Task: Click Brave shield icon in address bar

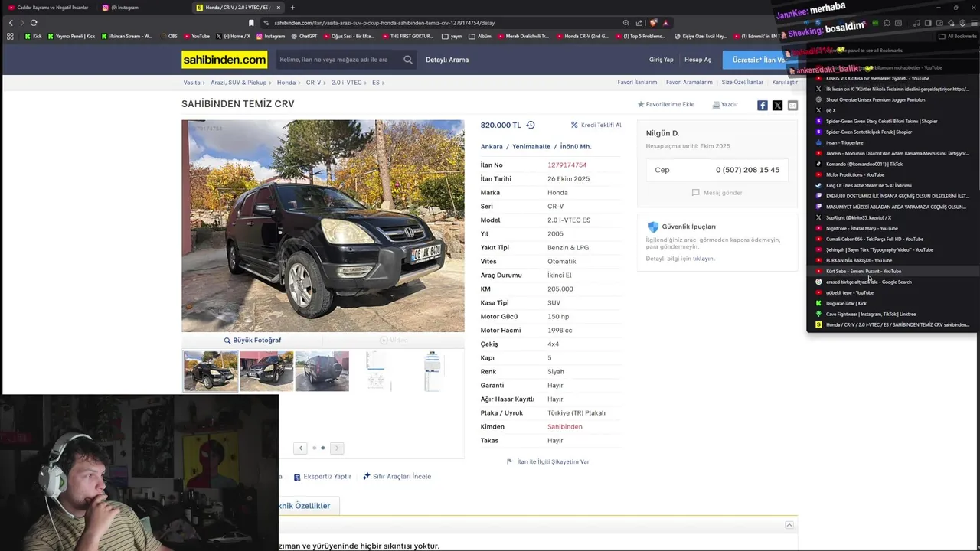Action: (653, 23)
